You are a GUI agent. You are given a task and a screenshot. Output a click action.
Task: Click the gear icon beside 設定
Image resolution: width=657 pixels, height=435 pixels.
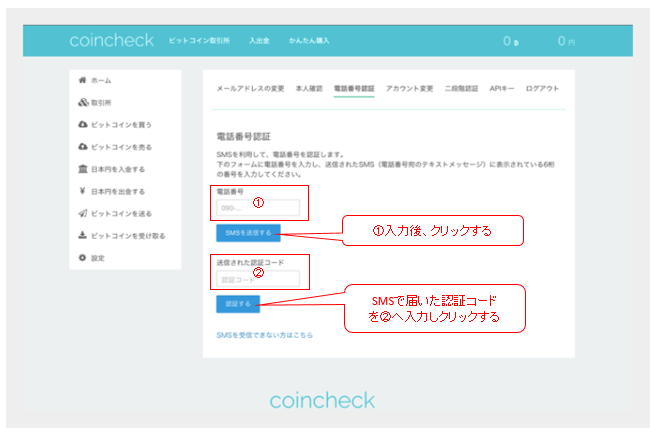click(83, 258)
